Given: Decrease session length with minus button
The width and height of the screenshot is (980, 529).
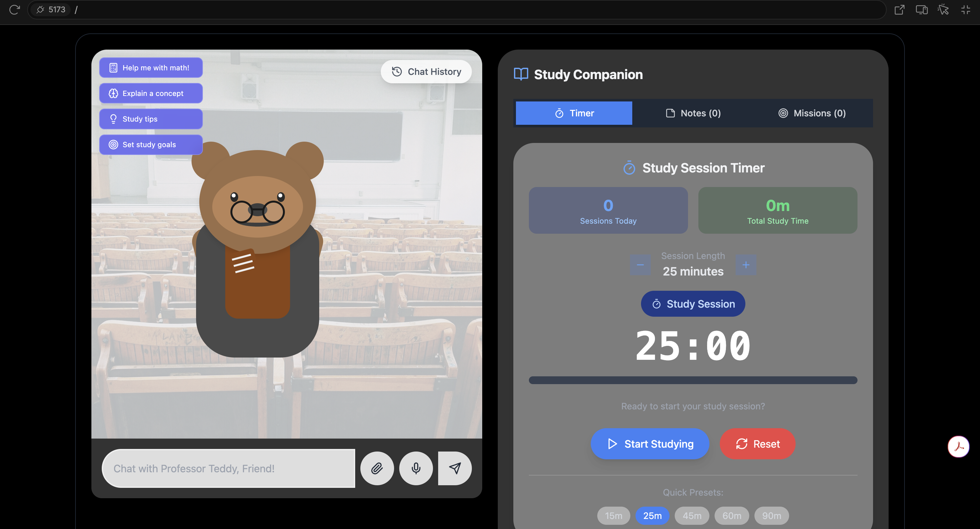Looking at the screenshot, I should click(x=640, y=265).
